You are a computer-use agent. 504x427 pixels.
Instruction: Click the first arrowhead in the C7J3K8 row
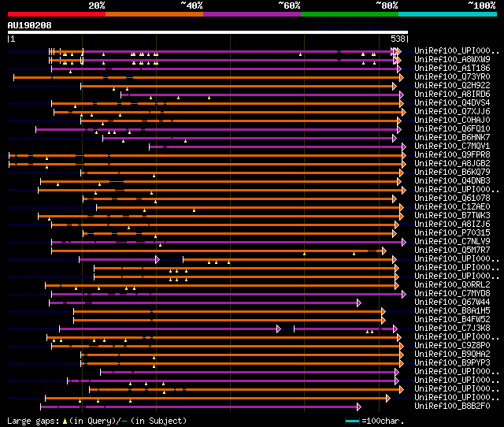(279, 329)
